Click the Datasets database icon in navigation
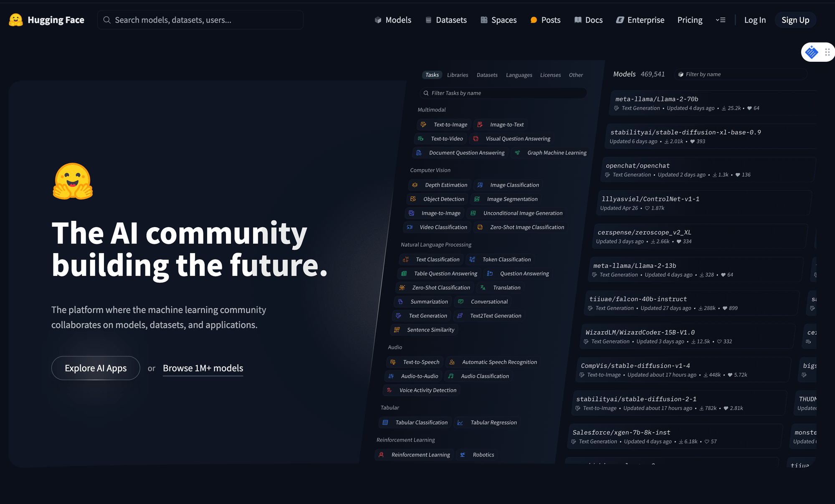Screen dimensions: 835x504 [x=428, y=20]
